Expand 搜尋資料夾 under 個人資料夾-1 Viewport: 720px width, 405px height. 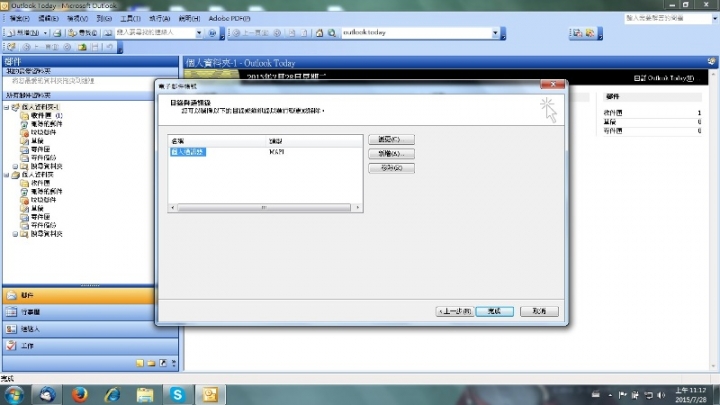tap(15, 166)
